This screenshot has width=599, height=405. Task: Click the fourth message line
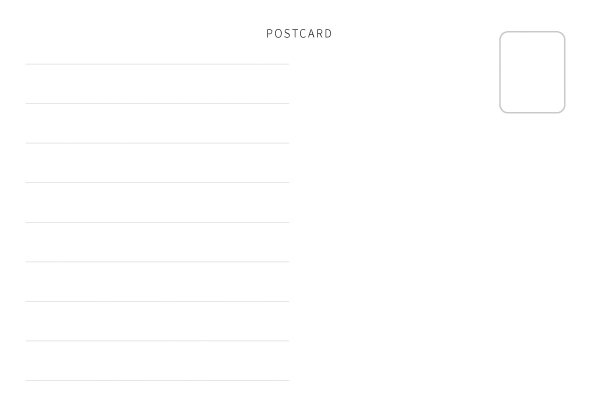[x=157, y=183]
